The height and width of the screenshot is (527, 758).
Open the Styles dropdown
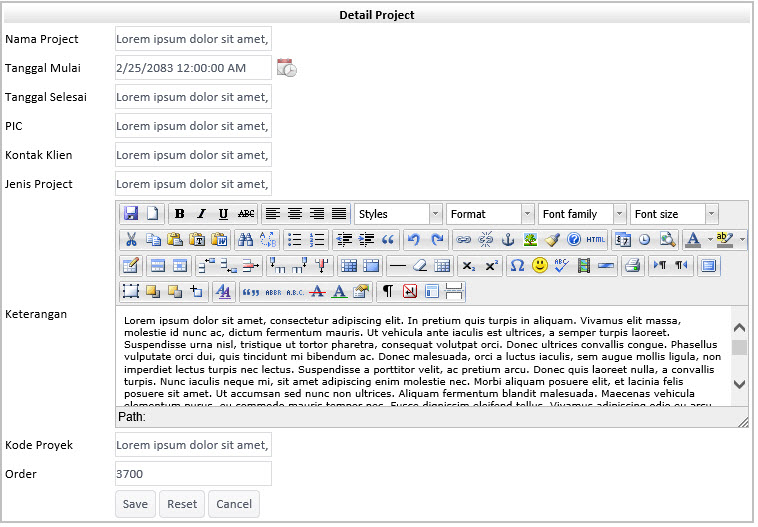pos(398,214)
